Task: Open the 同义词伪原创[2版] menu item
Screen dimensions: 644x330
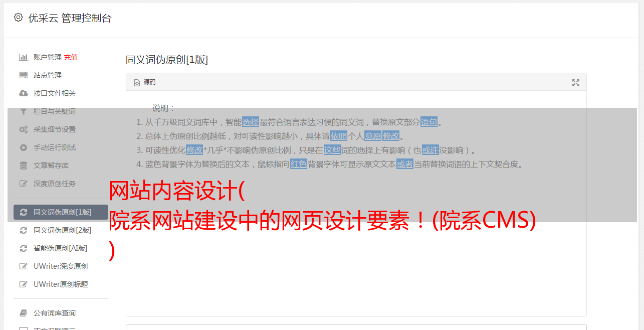Action: [61, 230]
